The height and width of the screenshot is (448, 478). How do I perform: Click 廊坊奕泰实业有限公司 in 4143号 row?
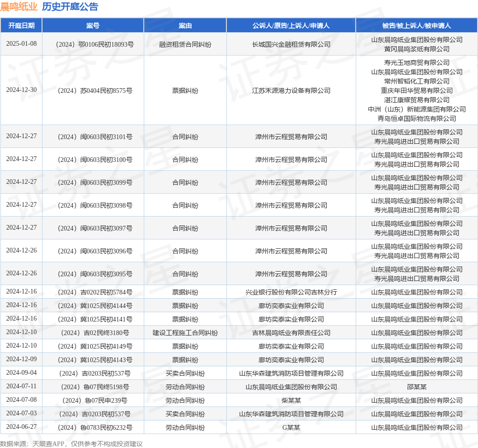291,360
